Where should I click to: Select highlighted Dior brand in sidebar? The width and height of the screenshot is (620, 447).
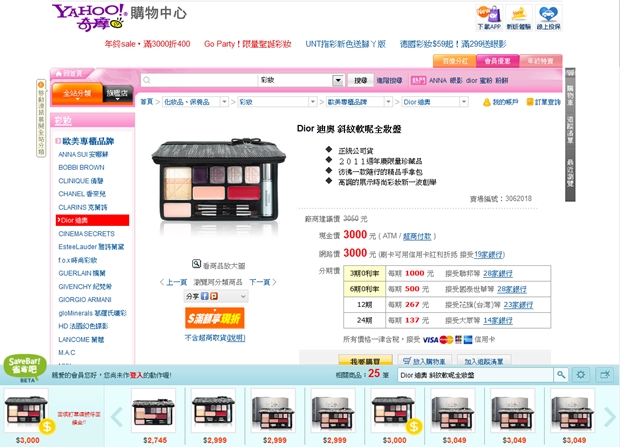(x=93, y=220)
